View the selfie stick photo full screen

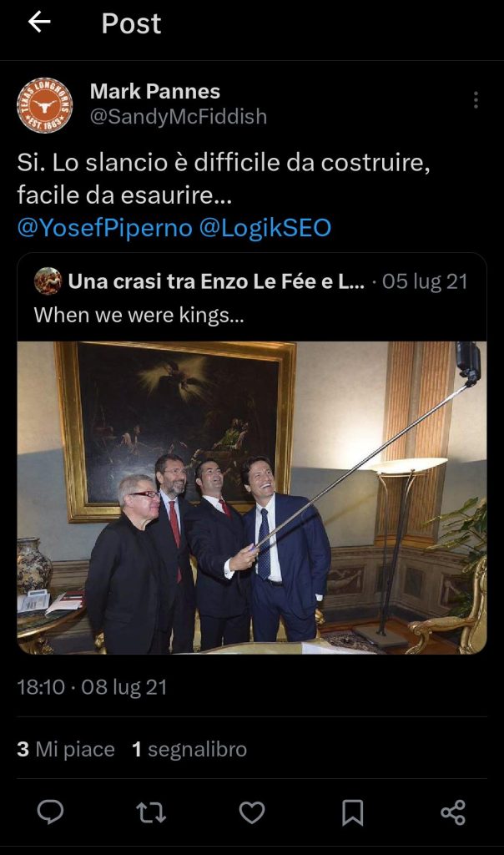point(252,498)
